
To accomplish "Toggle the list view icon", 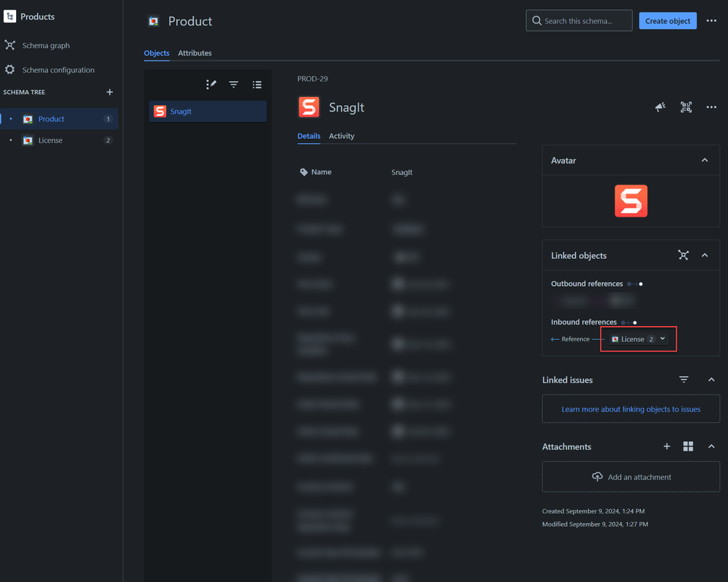I will [x=257, y=85].
